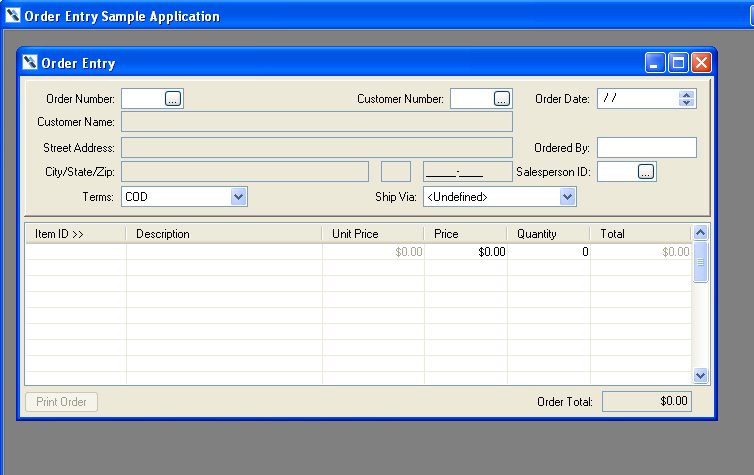754x475 pixels.
Task: Open the Salesperson ID lookup ellipsis button
Action: (x=646, y=172)
